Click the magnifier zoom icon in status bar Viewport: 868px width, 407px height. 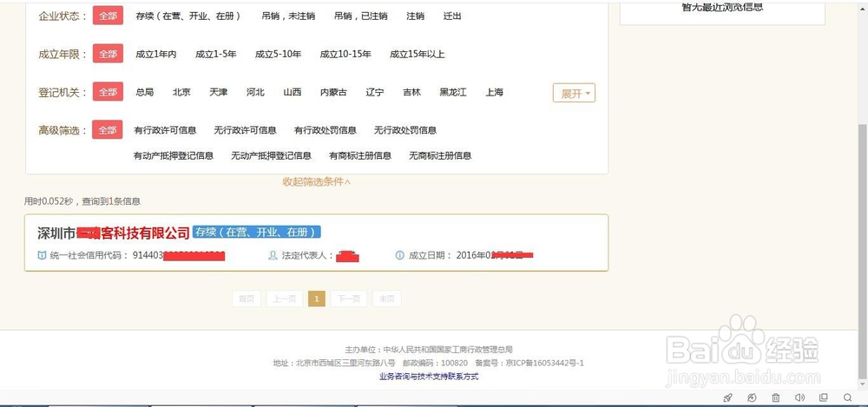click(x=847, y=397)
